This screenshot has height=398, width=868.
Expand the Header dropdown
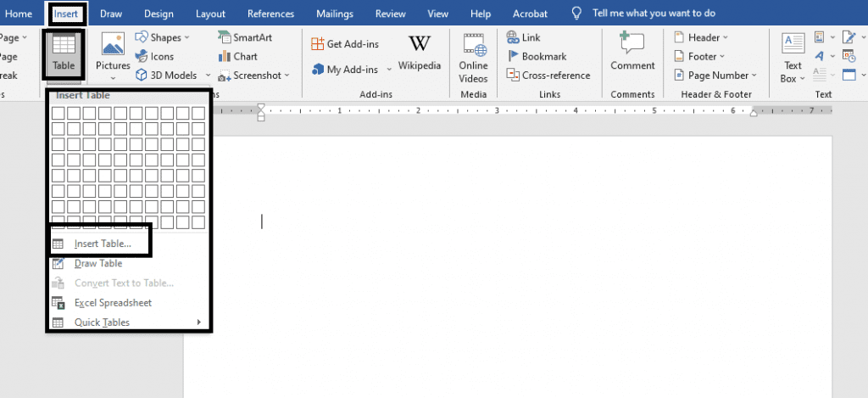(x=702, y=37)
